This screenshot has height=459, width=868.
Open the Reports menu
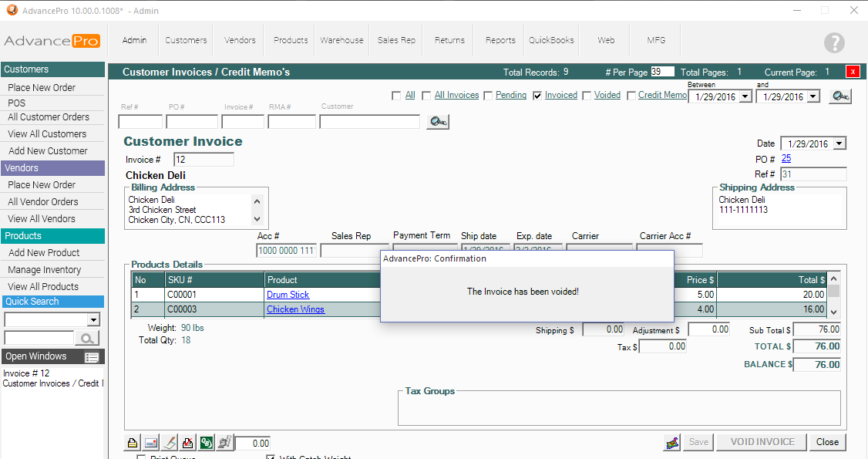500,40
